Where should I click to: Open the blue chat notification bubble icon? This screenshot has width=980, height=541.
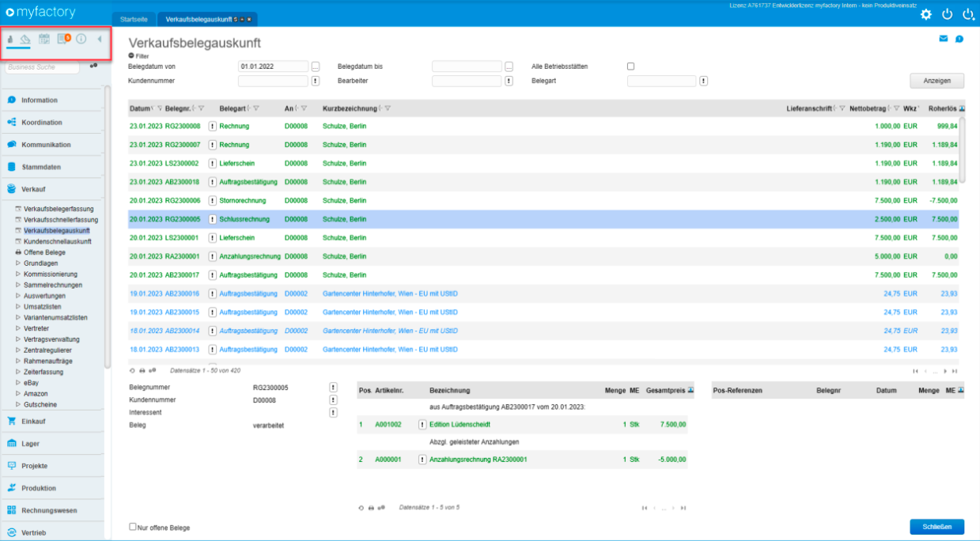[x=959, y=38]
